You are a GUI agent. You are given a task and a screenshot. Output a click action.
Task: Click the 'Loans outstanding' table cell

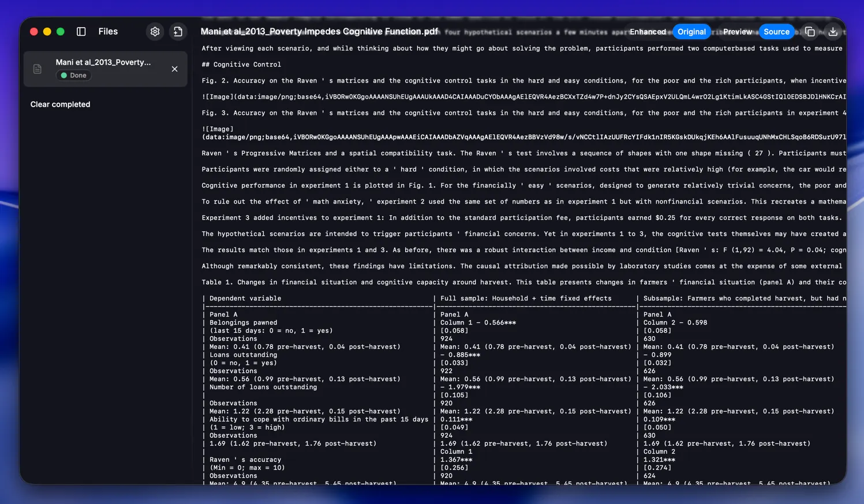coord(243,355)
